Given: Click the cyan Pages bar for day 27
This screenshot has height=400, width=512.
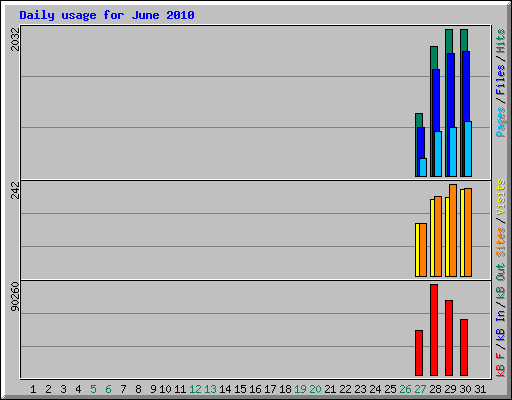Looking at the screenshot, I should 423,167.
